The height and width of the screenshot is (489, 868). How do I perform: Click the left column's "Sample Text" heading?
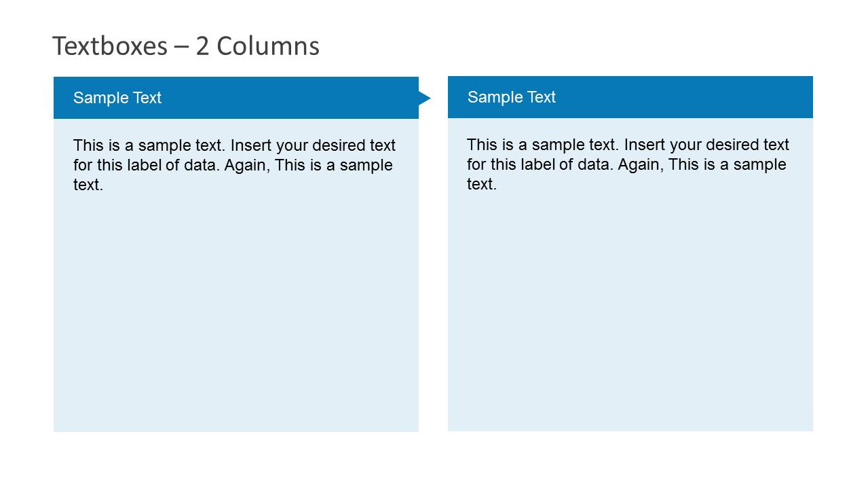(x=117, y=98)
